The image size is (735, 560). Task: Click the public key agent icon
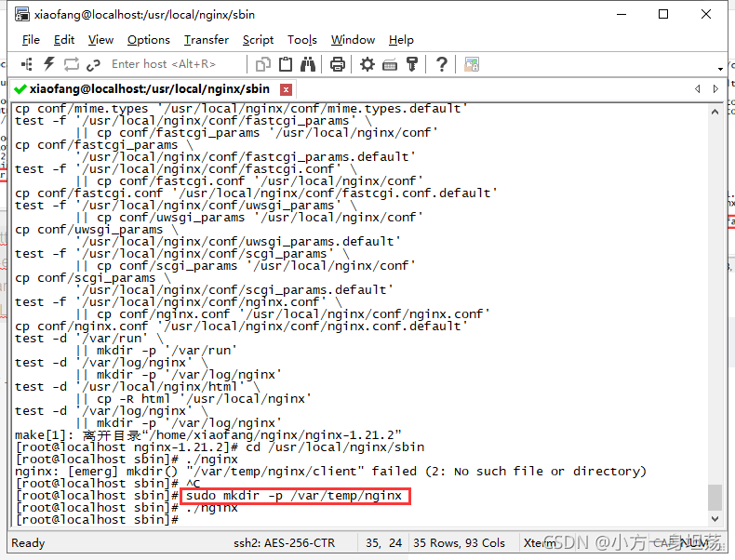click(412, 64)
